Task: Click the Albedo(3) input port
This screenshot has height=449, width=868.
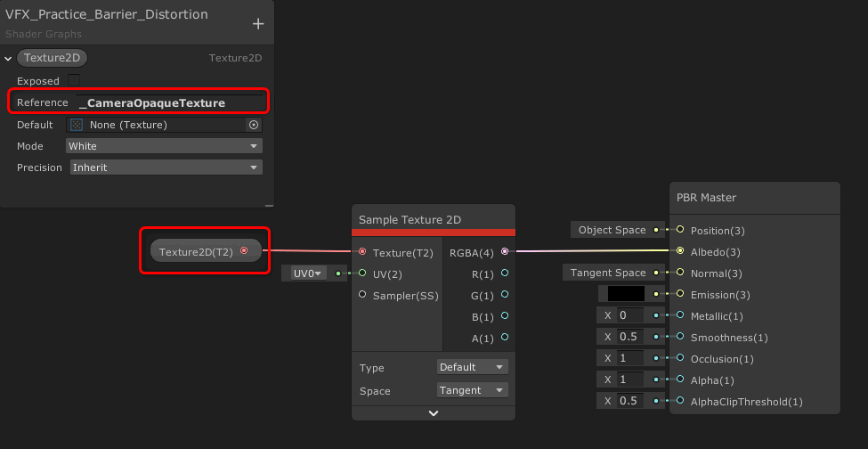Action: (680, 251)
